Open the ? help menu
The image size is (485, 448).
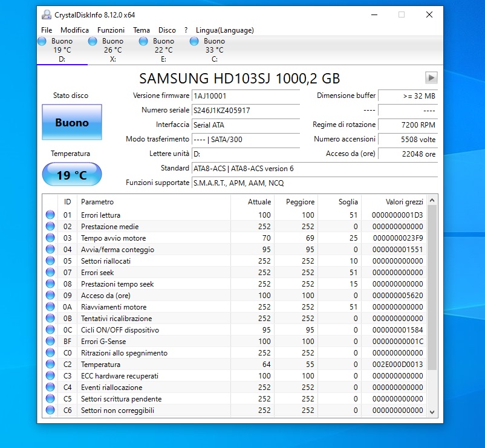[x=186, y=30]
